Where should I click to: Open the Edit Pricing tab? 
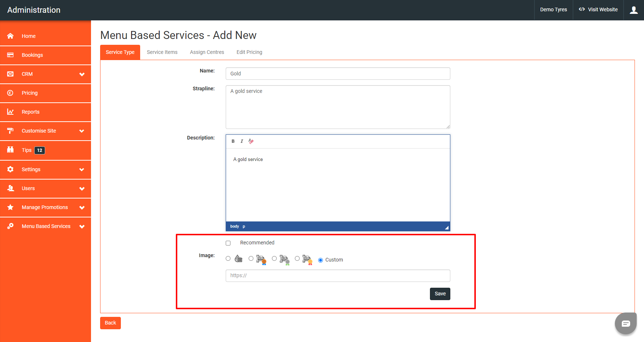pyautogui.click(x=249, y=52)
